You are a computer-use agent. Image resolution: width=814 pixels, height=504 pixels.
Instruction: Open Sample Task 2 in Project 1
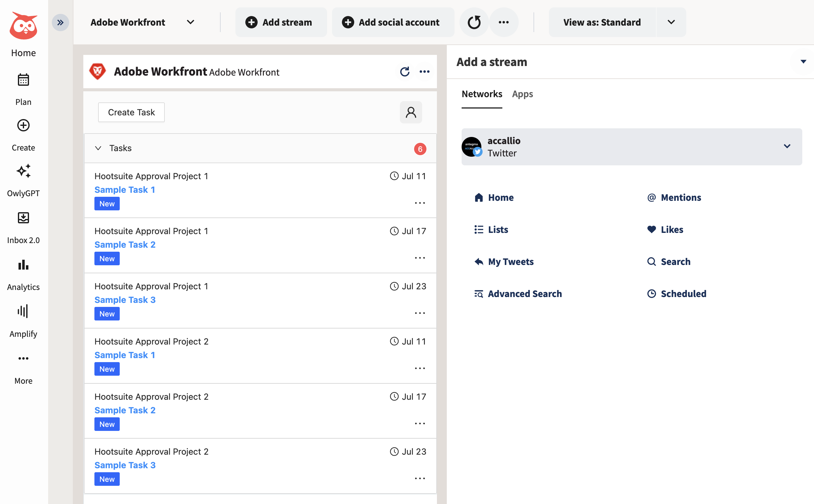[x=125, y=245]
